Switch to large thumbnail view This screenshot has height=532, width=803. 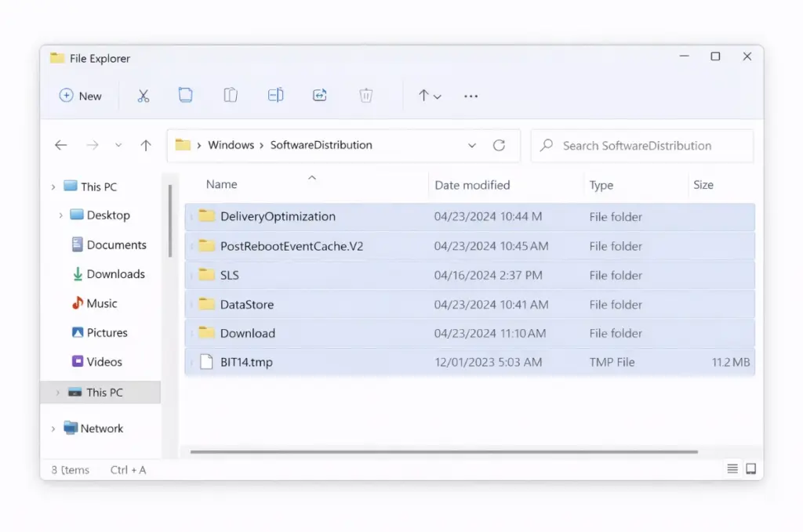pyautogui.click(x=751, y=468)
